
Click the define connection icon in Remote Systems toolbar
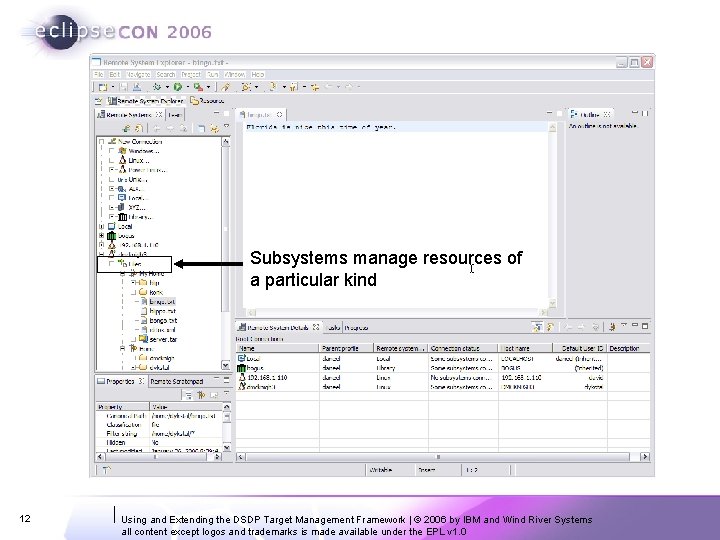click(x=127, y=129)
